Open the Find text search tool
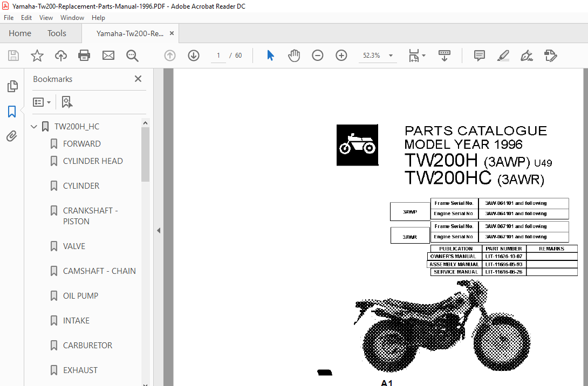This screenshot has width=588, height=386. 132,56
